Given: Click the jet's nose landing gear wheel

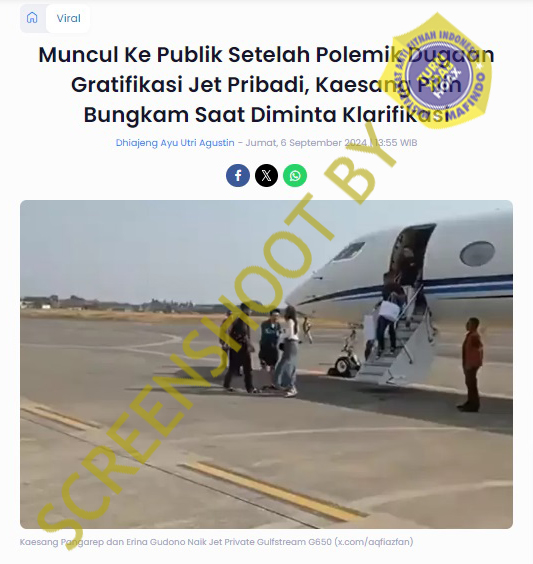Looking at the screenshot, I should 345,364.
